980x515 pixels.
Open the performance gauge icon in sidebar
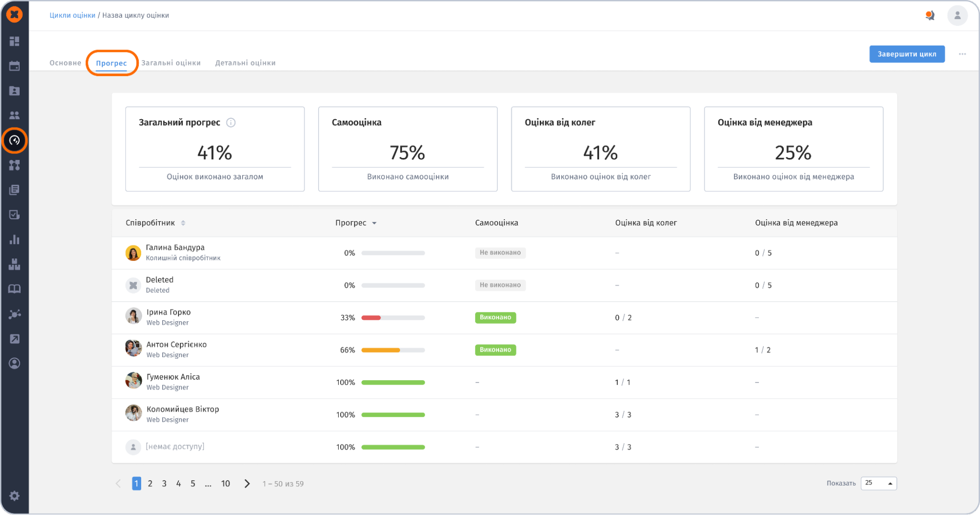coord(14,141)
